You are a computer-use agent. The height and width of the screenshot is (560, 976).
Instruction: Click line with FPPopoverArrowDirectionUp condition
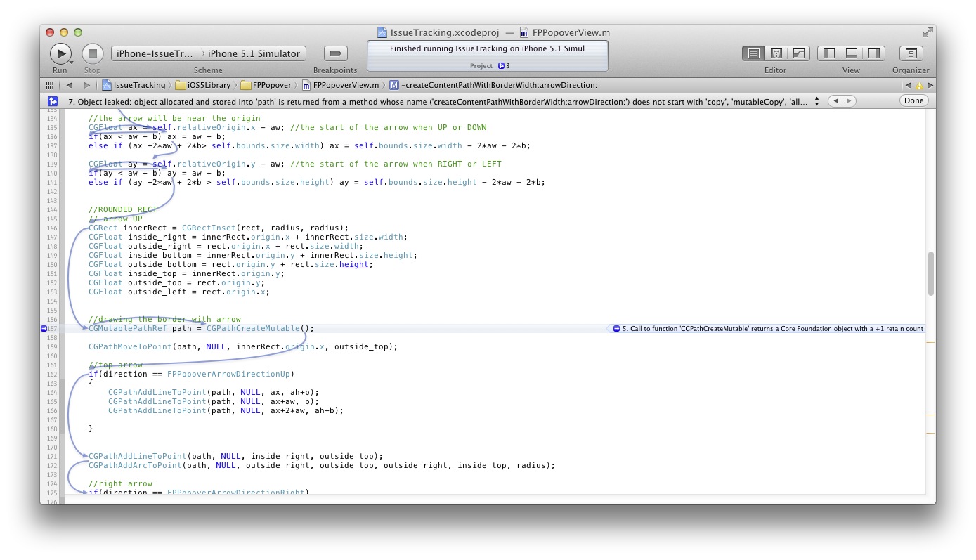coord(191,374)
